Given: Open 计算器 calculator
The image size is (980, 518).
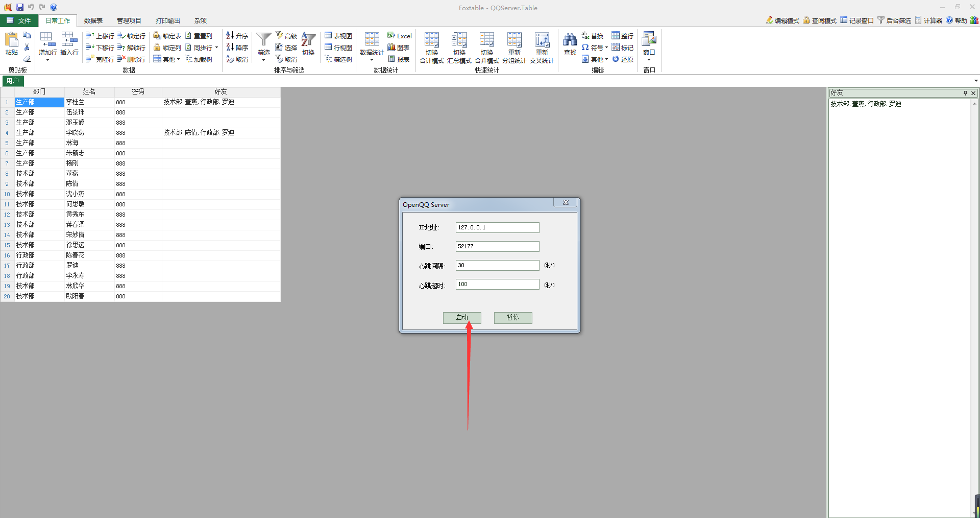Looking at the screenshot, I should click(928, 20).
